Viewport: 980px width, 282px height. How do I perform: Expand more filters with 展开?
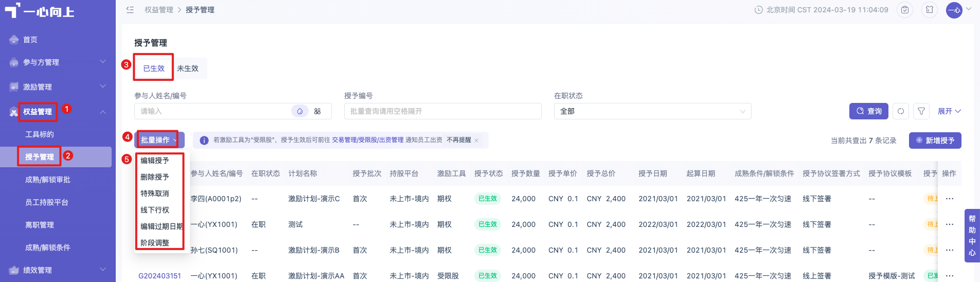coord(949,111)
